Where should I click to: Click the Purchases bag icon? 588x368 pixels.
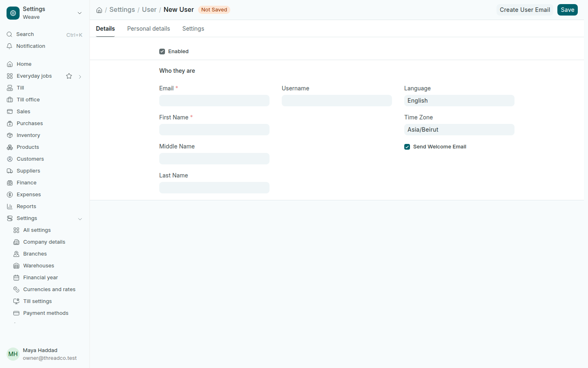(x=10, y=123)
